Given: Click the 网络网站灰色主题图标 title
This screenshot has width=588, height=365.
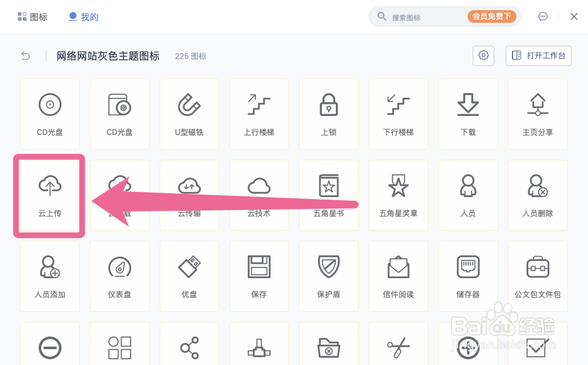Looking at the screenshot, I should [x=108, y=56].
